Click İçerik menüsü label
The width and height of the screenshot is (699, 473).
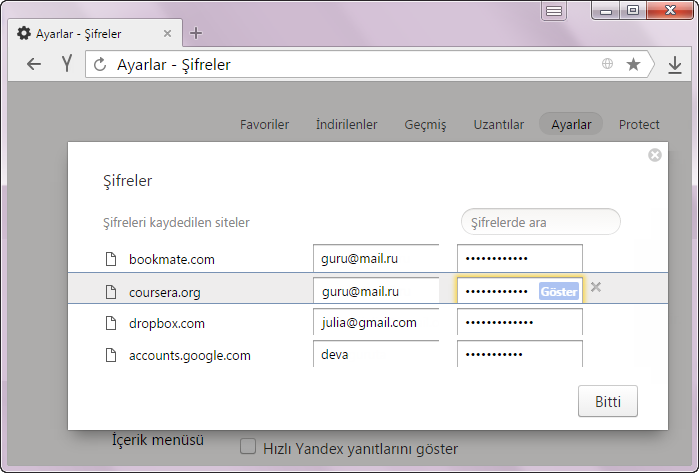click(x=158, y=440)
